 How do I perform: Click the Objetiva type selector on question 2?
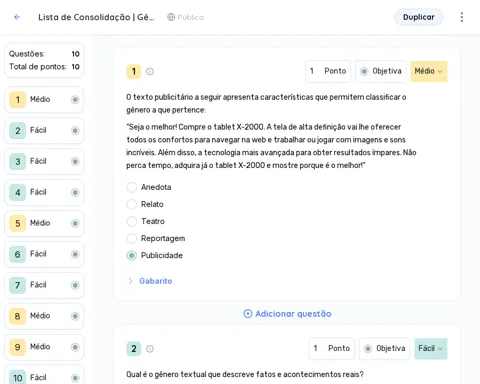pyautogui.click(x=384, y=348)
